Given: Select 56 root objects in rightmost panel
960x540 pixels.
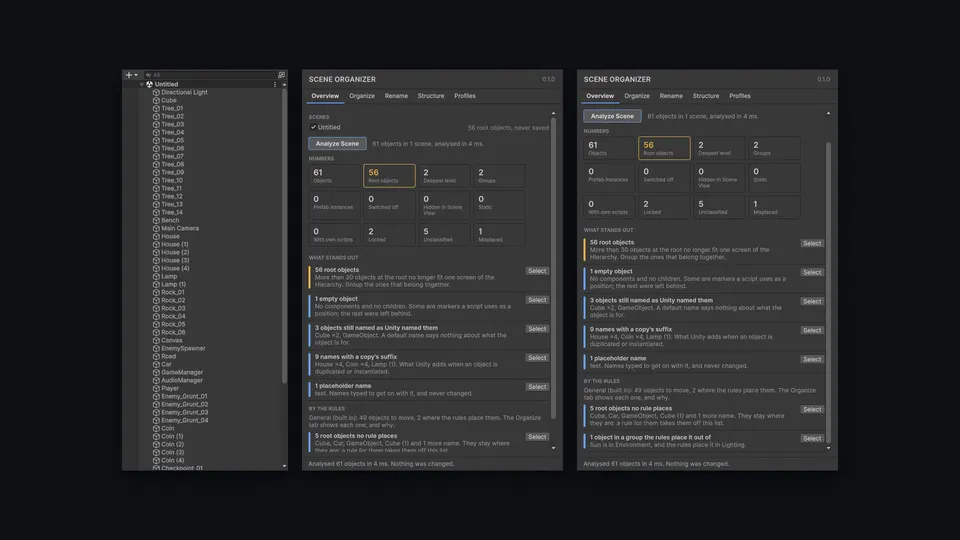Looking at the screenshot, I should 812,244.
